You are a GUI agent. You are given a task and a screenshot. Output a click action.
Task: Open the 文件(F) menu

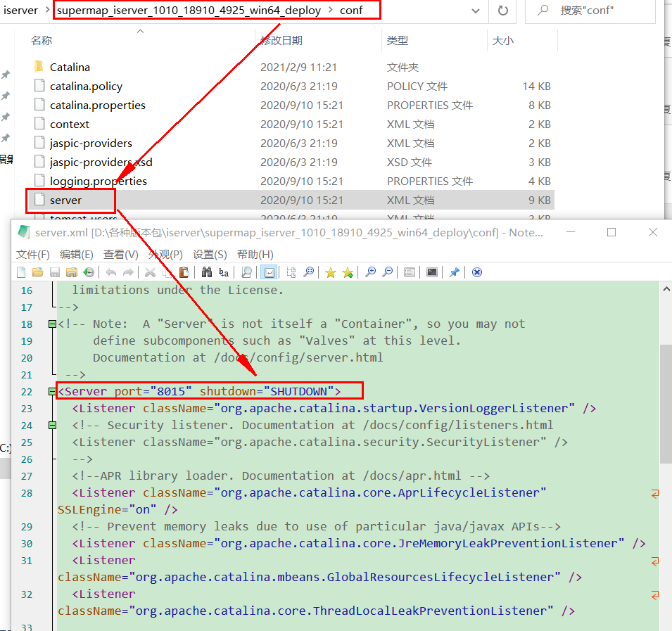pos(33,255)
